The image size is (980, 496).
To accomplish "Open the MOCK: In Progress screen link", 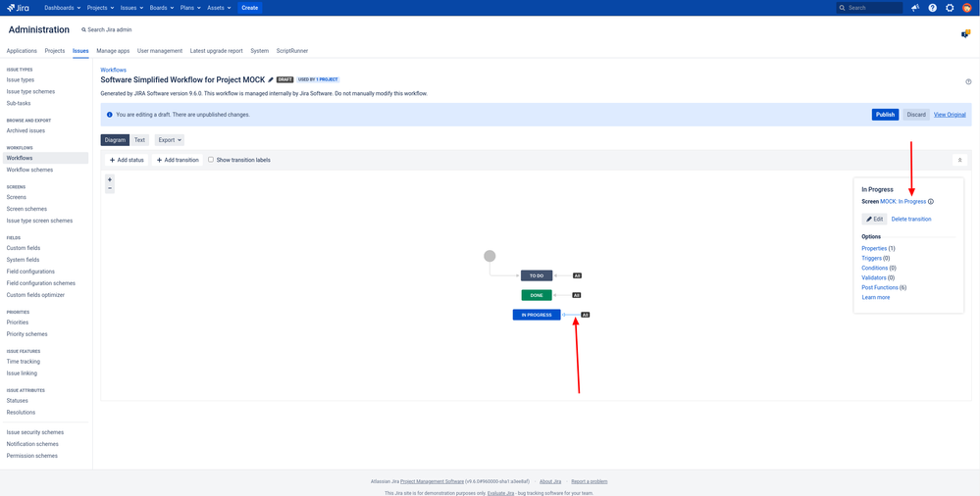I will (x=903, y=202).
